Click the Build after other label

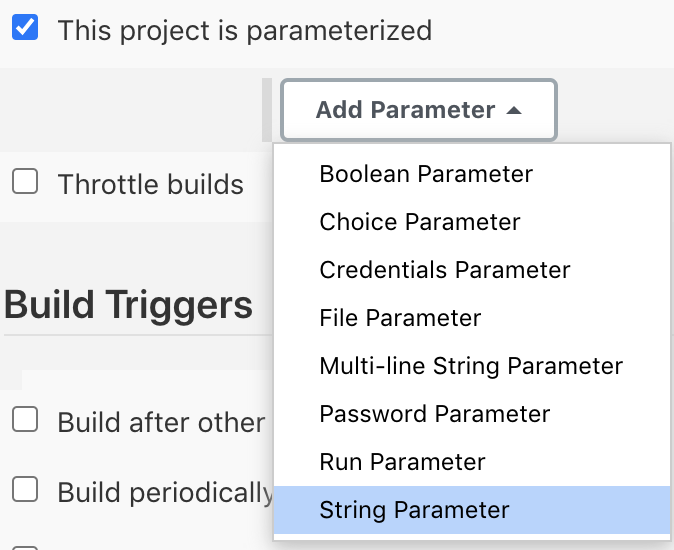click(x=162, y=422)
